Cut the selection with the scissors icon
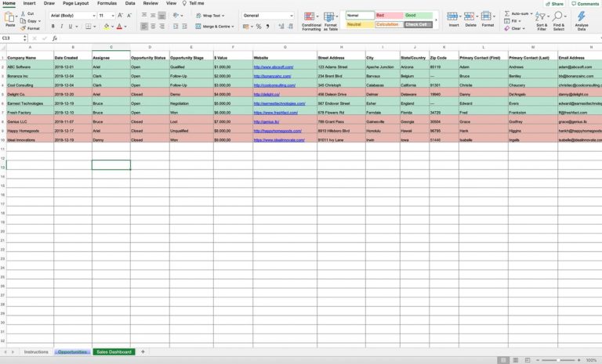 coord(24,13)
